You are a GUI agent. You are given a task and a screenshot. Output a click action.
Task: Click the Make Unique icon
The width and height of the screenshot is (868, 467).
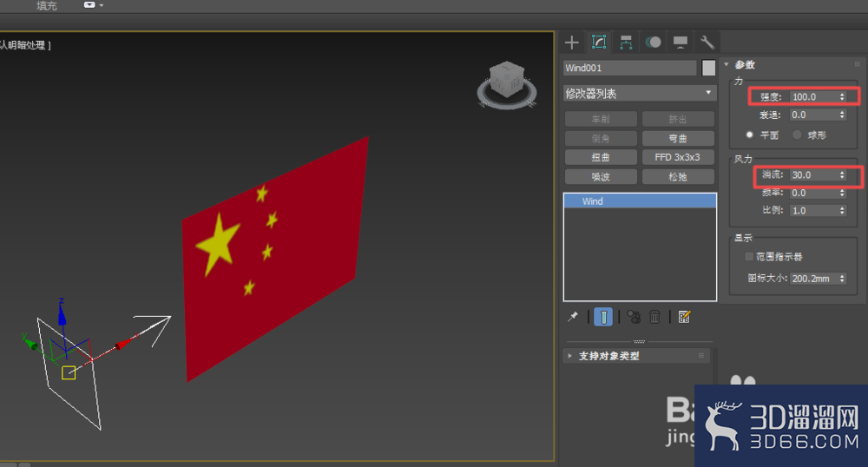pyautogui.click(x=634, y=317)
